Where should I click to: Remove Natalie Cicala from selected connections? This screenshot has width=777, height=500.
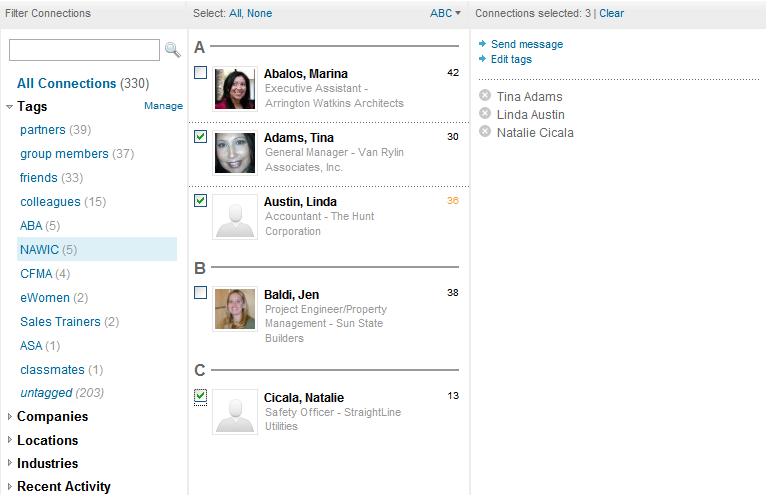[x=485, y=132]
